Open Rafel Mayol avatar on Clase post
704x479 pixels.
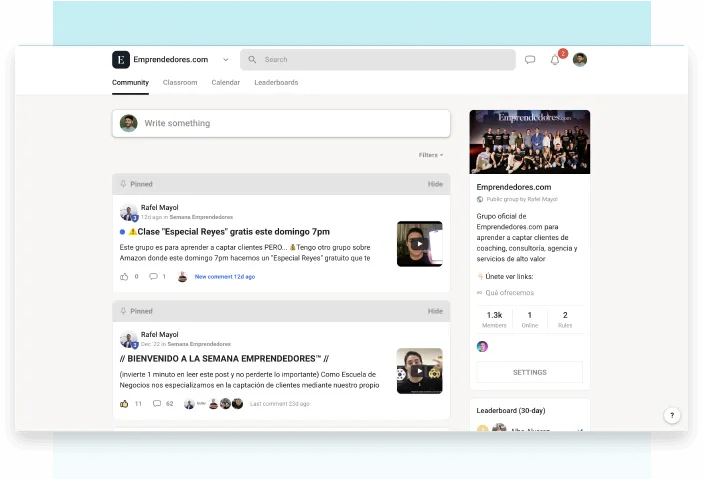pos(128,212)
